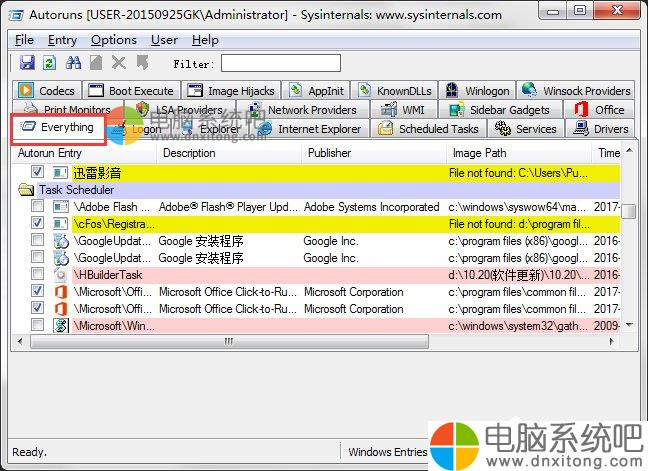The height and width of the screenshot is (471, 648).
Task: Switch to the Everything tab
Action: pos(58,127)
